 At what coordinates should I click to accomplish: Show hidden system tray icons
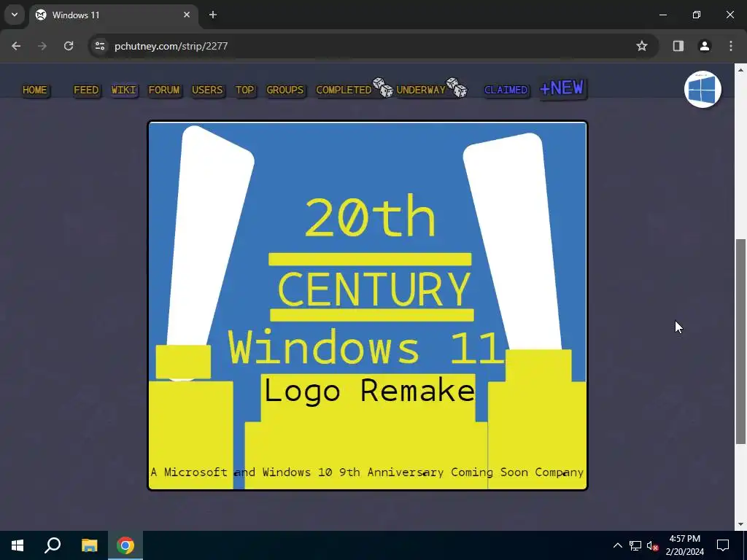(617, 545)
